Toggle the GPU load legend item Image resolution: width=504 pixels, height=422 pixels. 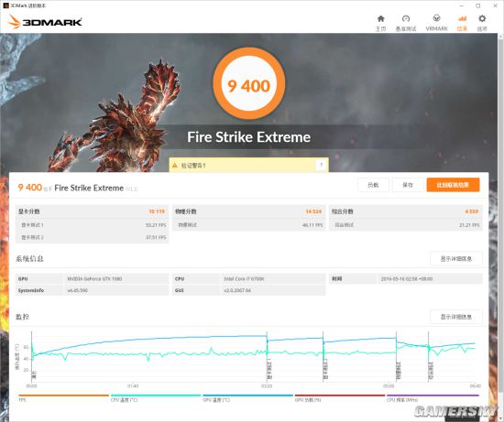coord(340,397)
